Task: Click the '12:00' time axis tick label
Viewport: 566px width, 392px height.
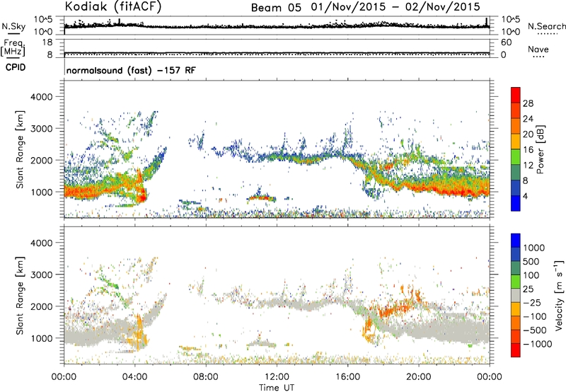Action: (277, 377)
